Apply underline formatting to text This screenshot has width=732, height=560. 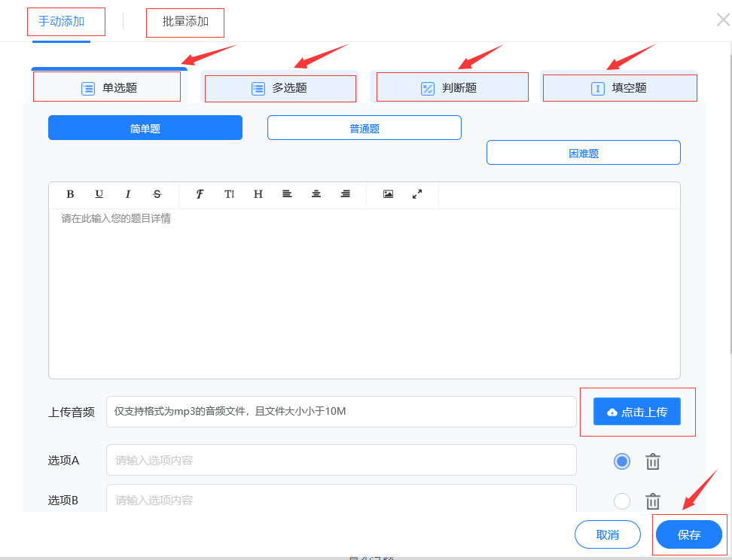click(99, 194)
